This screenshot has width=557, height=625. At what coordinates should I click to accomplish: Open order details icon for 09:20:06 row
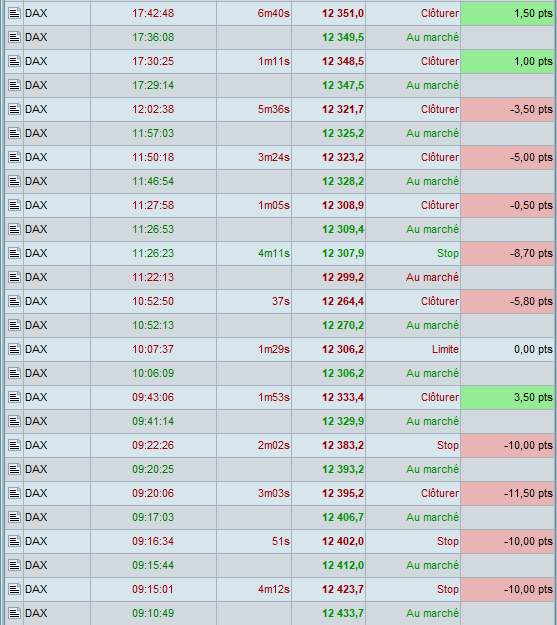[x=14, y=493]
